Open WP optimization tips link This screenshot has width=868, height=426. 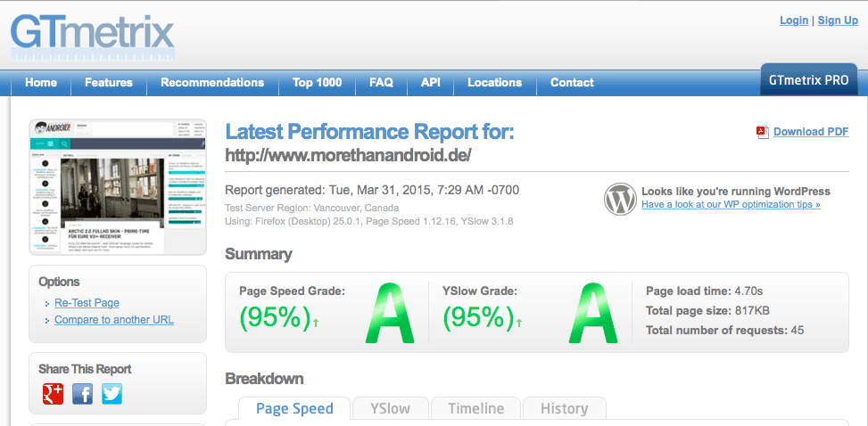coord(731,205)
